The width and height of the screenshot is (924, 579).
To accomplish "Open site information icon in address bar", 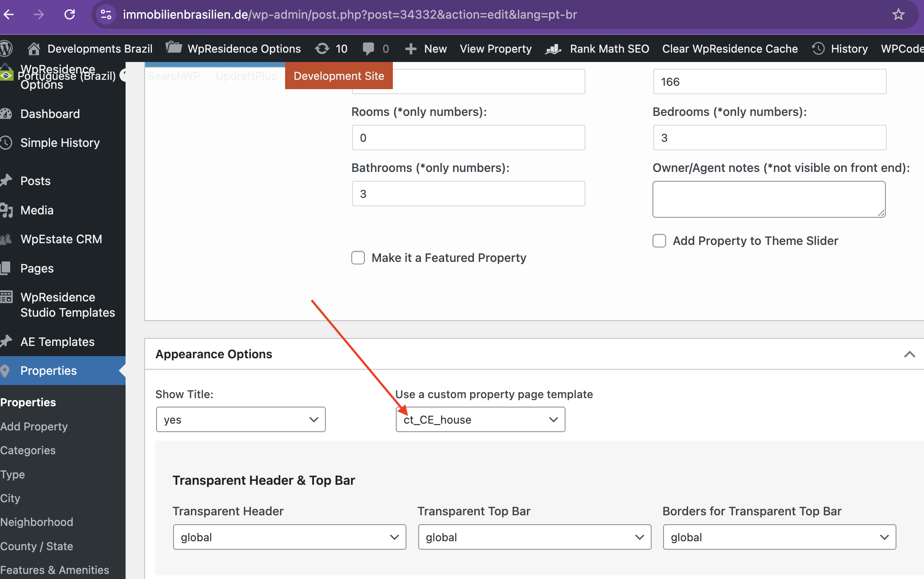I will click(x=106, y=14).
